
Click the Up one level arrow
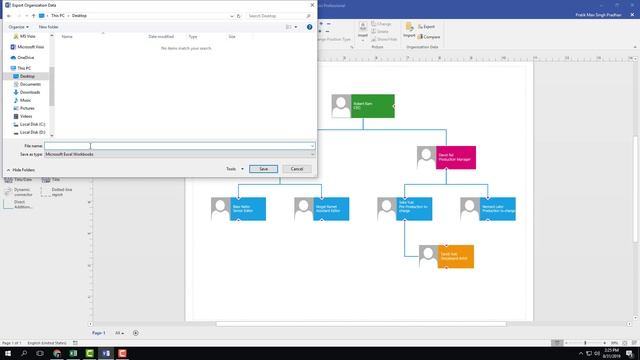[33, 16]
